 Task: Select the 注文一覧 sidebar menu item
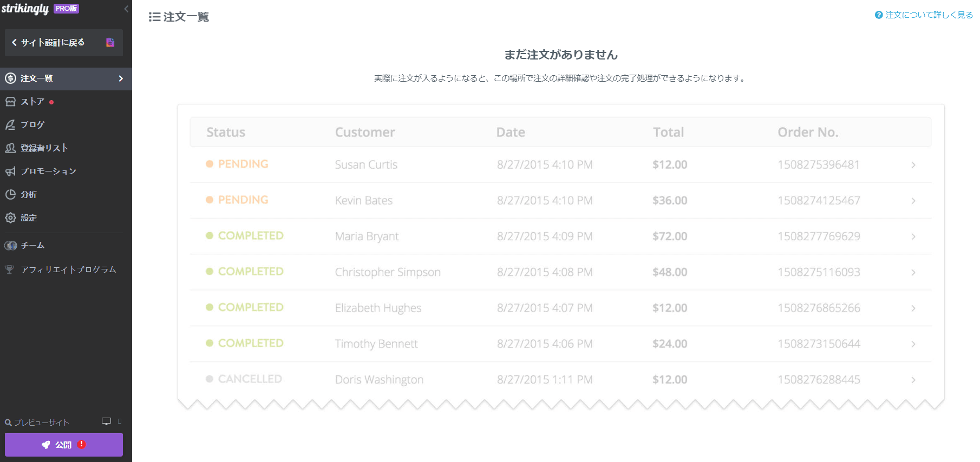pos(37,78)
